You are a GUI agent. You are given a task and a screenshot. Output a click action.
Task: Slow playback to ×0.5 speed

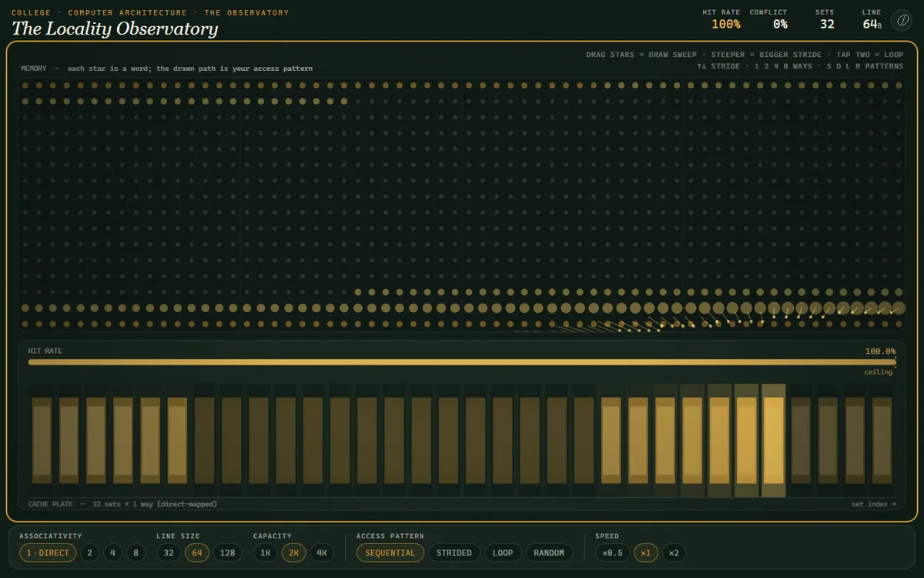click(x=612, y=553)
